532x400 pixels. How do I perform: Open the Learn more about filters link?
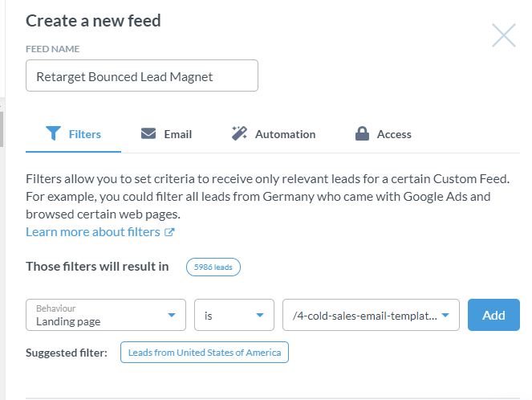(x=93, y=232)
